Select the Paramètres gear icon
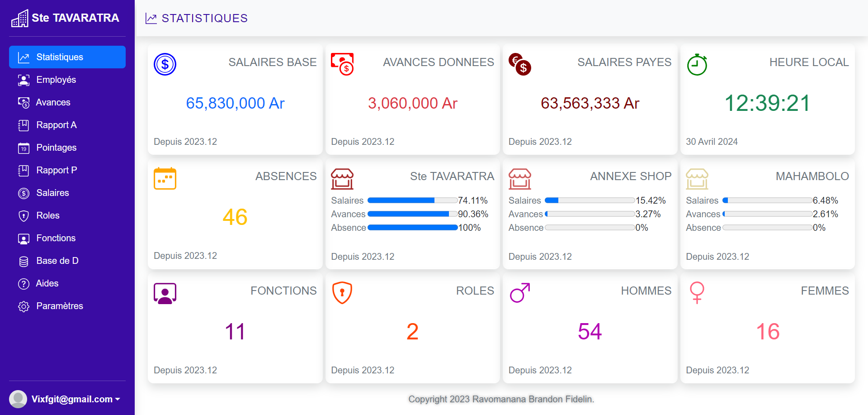 coord(24,306)
